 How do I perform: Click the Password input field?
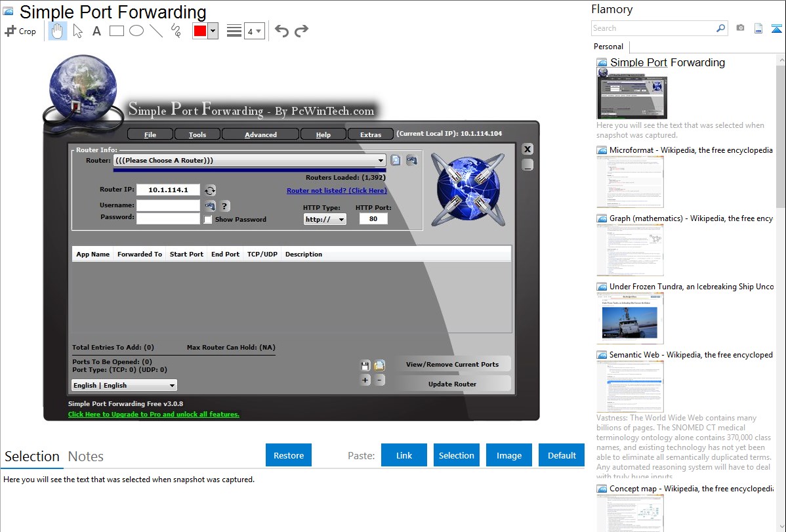[x=168, y=218]
